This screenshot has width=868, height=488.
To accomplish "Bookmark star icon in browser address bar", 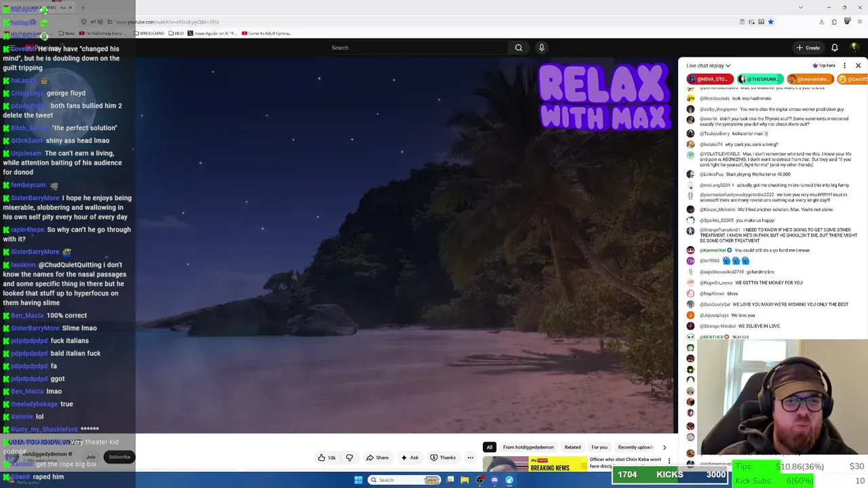I will (770, 22).
